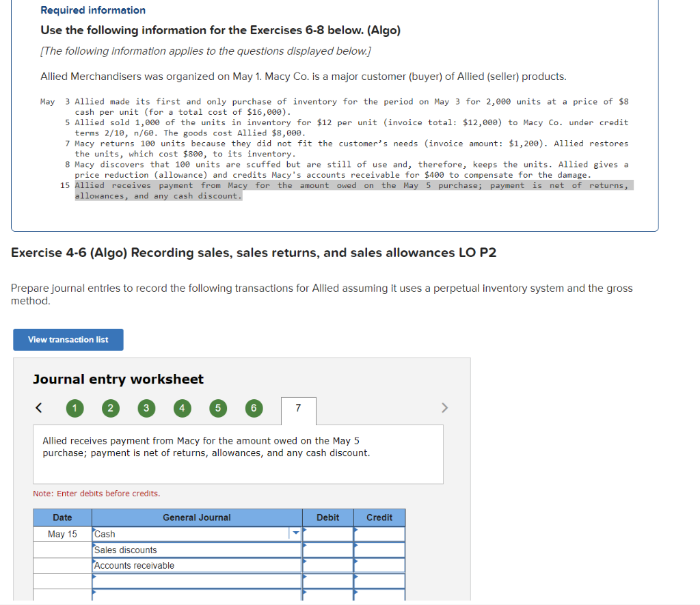Click the debit cell for Cash
Image resolution: width=700 pixels, height=605 pixels.
328,534
